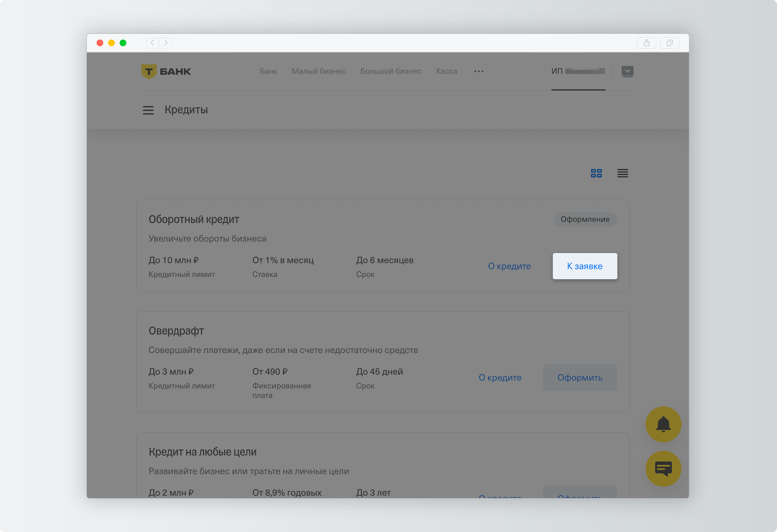Click the T-Bank shield logo
777x532 pixels.
[149, 71]
